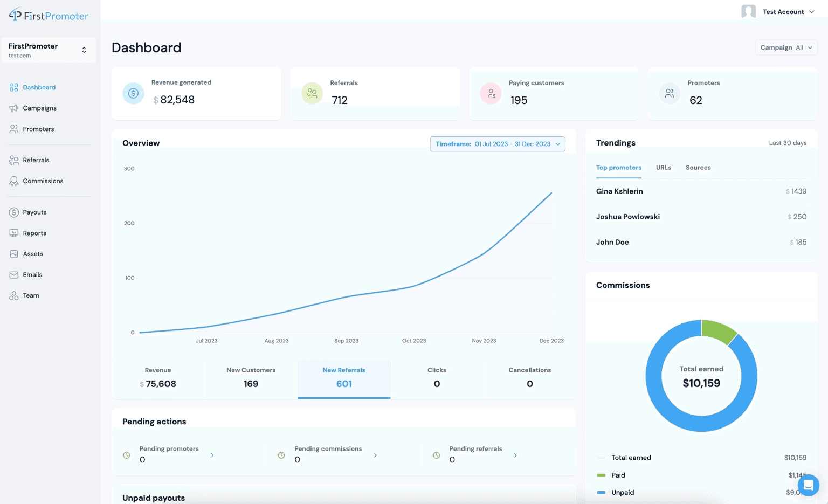Viewport: 828px width, 504px height.
Task: Click the $82,548 revenue generated value
Action: pos(174,100)
